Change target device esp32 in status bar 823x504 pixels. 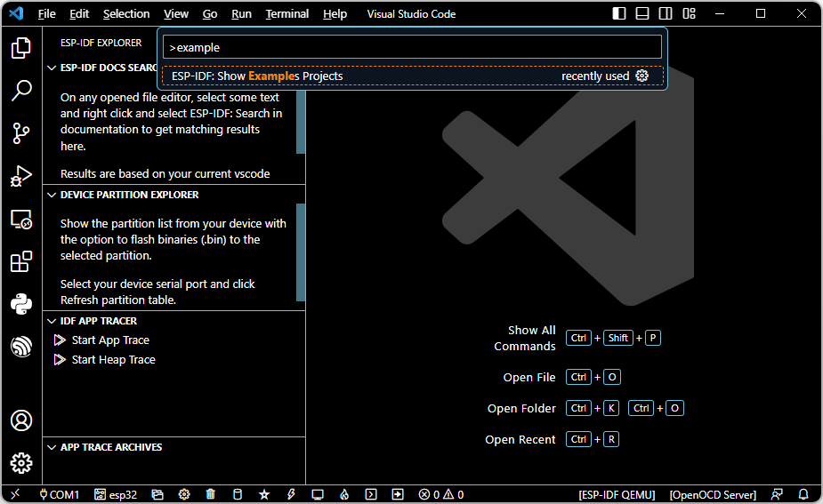tap(116, 494)
